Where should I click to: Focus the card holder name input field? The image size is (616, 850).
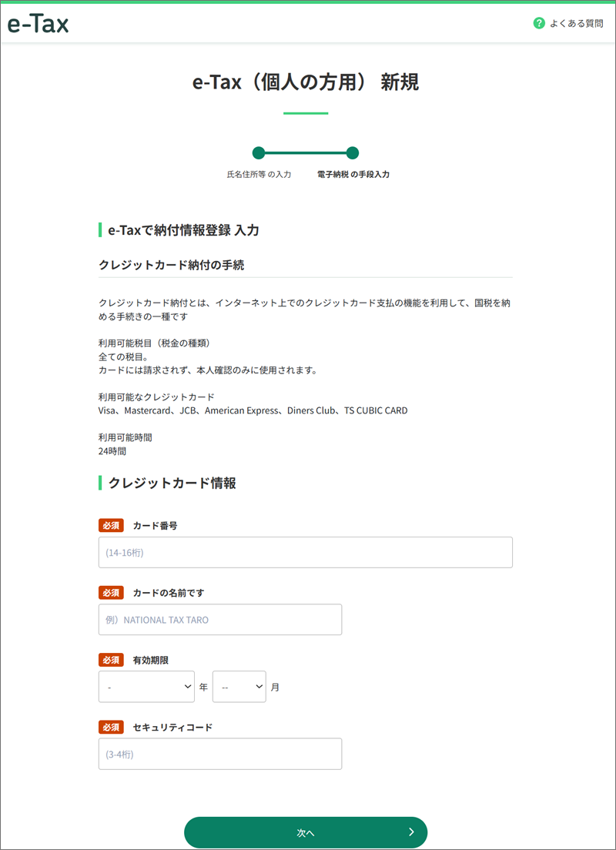(220, 620)
